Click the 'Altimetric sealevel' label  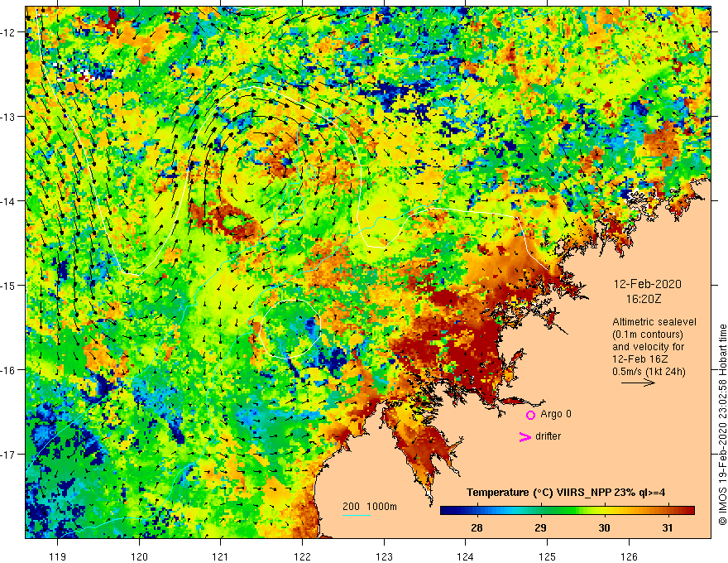(654, 322)
